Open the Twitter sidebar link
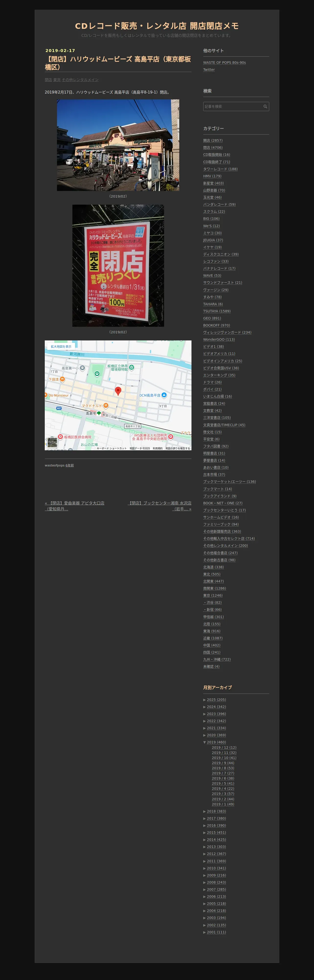Screen dimensions: 314x980 pos(209,70)
